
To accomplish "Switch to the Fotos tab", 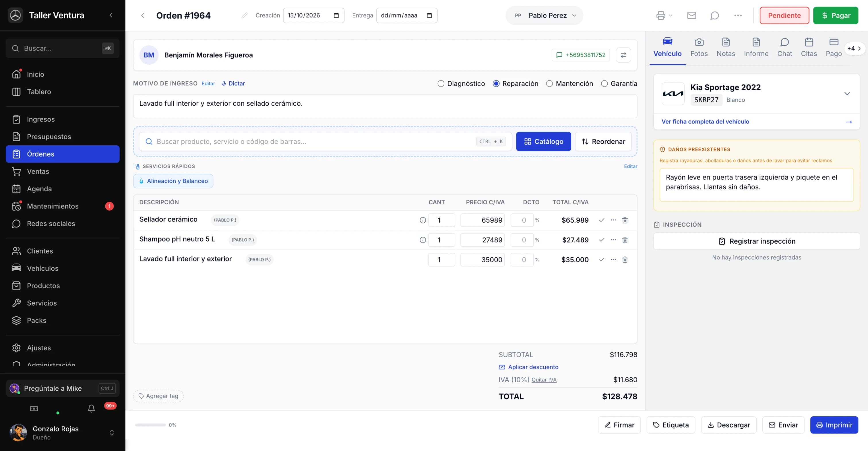I will click(x=699, y=48).
